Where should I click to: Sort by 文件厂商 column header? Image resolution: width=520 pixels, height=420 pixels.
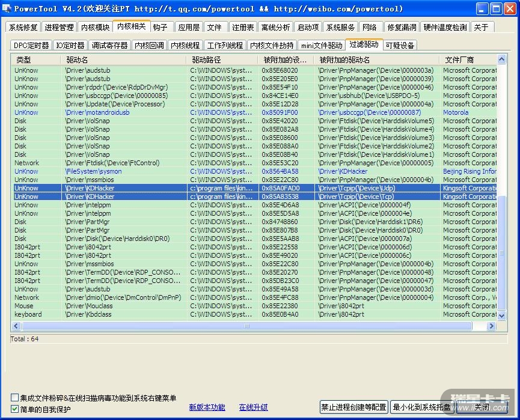tap(468, 59)
